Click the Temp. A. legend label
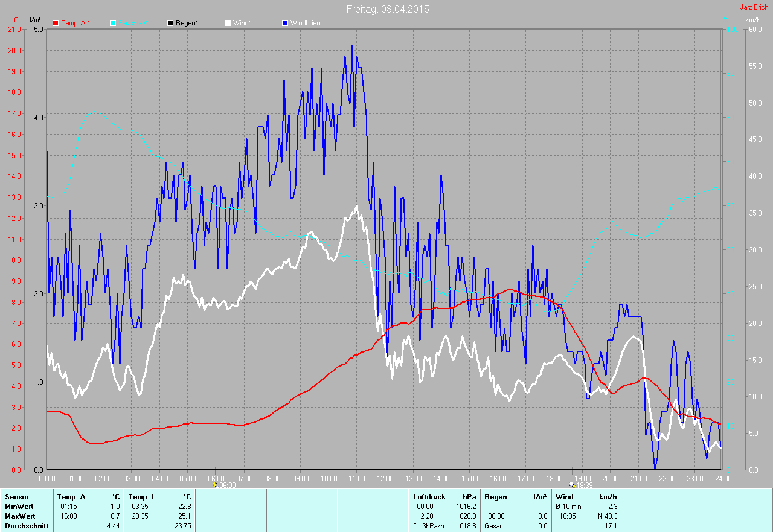The width and height of the screenshot is (773, 532). click(x=75, y=23)
